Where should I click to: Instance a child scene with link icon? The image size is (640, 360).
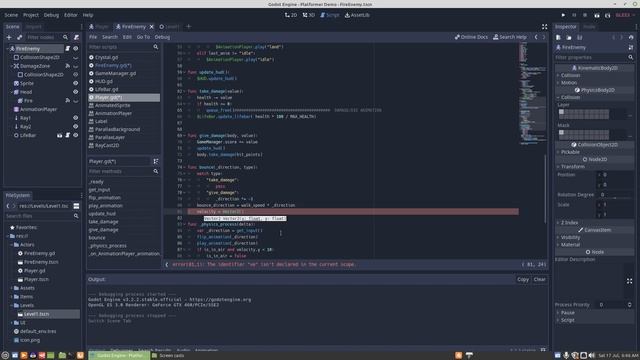[x=19, y=37]
